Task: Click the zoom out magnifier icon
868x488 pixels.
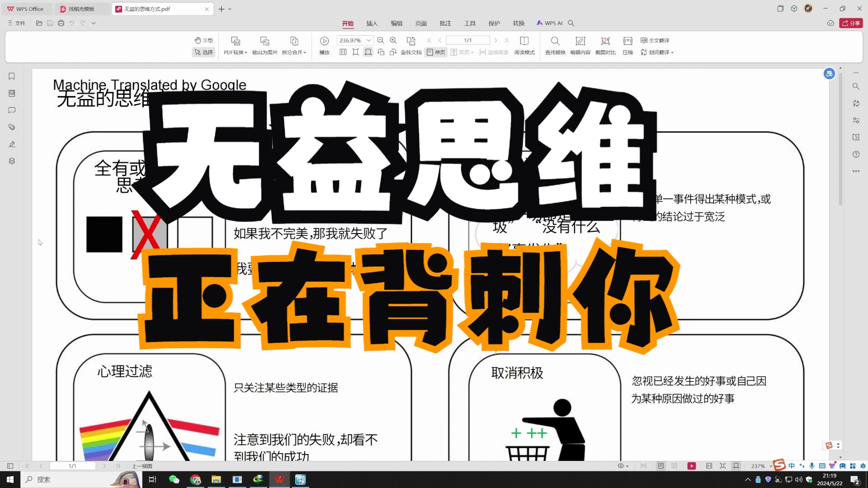Action: (x=381, y=40)
